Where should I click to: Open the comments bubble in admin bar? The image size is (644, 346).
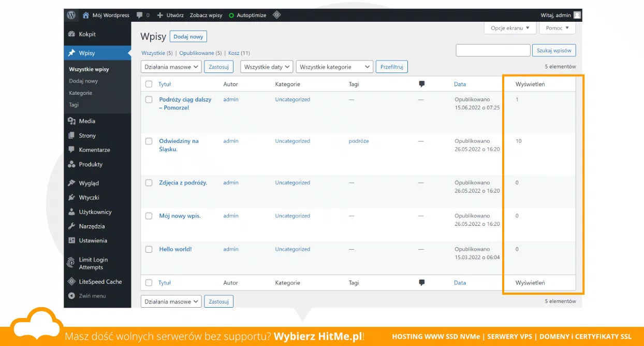coord(140,15)
